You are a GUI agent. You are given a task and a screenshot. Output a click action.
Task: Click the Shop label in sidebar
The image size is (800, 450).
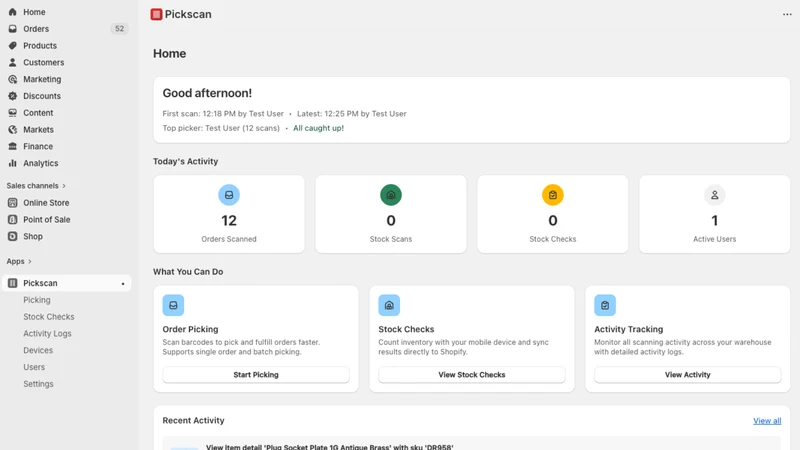tap(33, 236)
